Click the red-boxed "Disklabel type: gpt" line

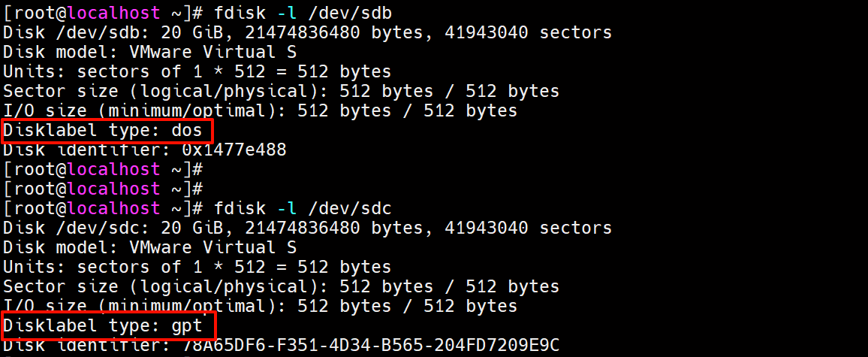click(103, 325)
